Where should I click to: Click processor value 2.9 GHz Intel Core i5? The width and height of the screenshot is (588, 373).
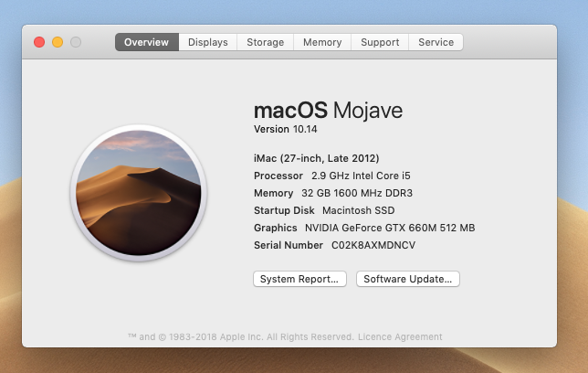point(361,176)
